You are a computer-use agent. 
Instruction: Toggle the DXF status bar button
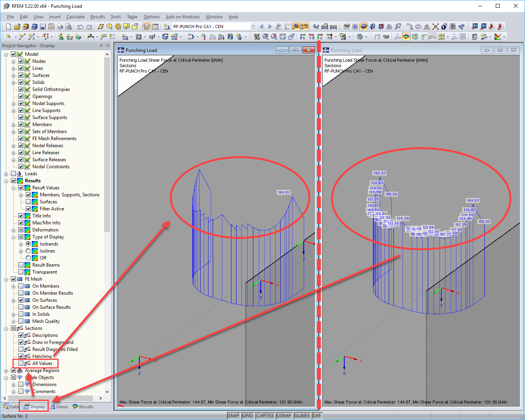click(317, 416)
